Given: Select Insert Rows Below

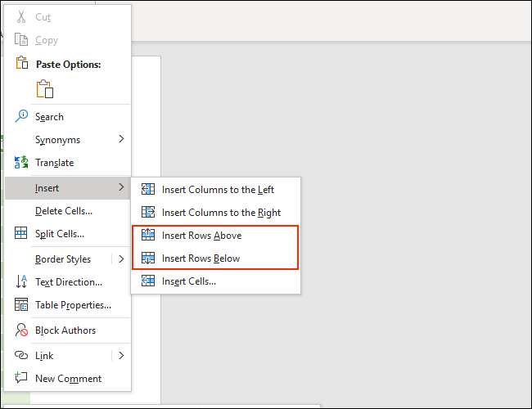Looking at the screenshot, I should point(201,258).
